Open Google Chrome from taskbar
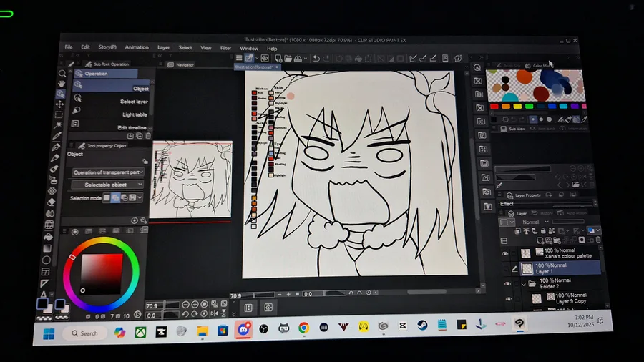 (x=303, y=328)
